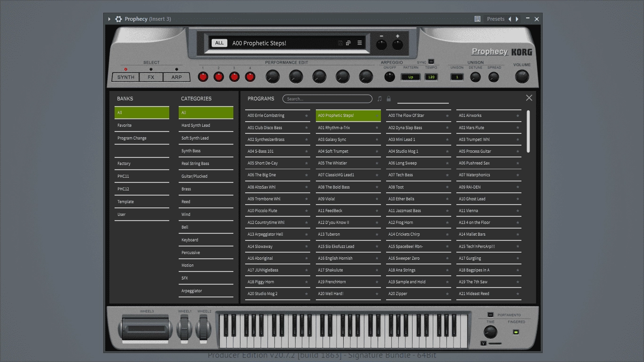The image size is (644, 362).
Task: Favorite star for A06 Long Sweep
Action: coord(447,163)
